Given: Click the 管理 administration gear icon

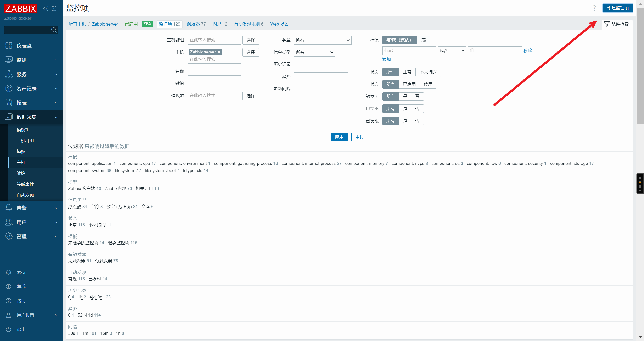Looking at the screenshot, I should [x=9, y=237].
